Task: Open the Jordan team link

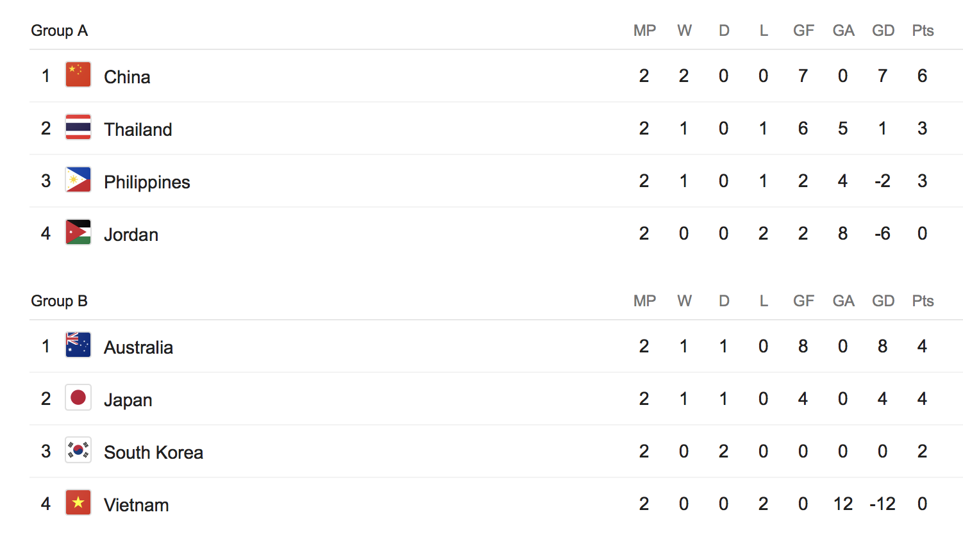Action: pyautogui.click(x=131, y=235)
